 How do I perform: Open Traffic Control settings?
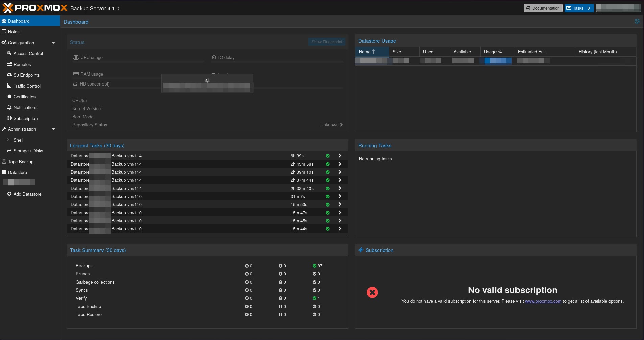(9, 86)
